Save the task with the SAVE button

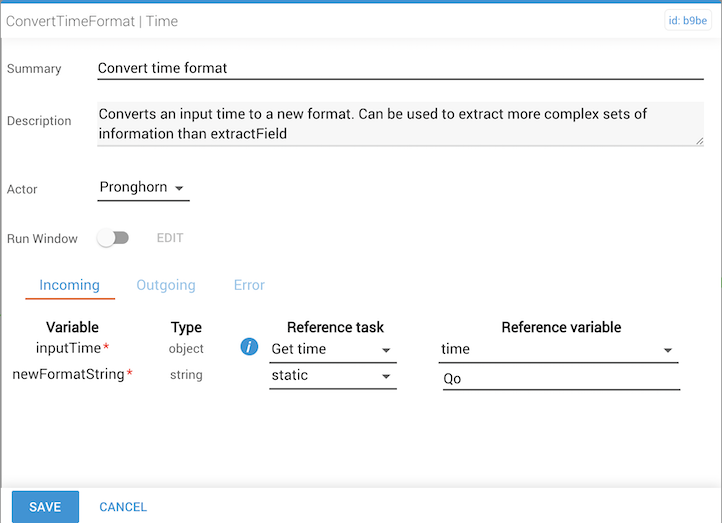click(45, 507)
